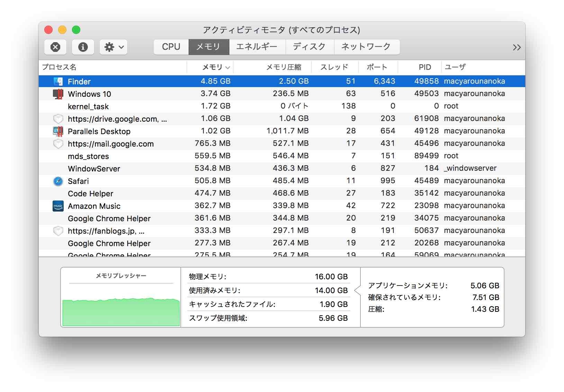The image size is (564, 392).
Task: Select the Code Helper process row
Action: [x=282, y=194]
